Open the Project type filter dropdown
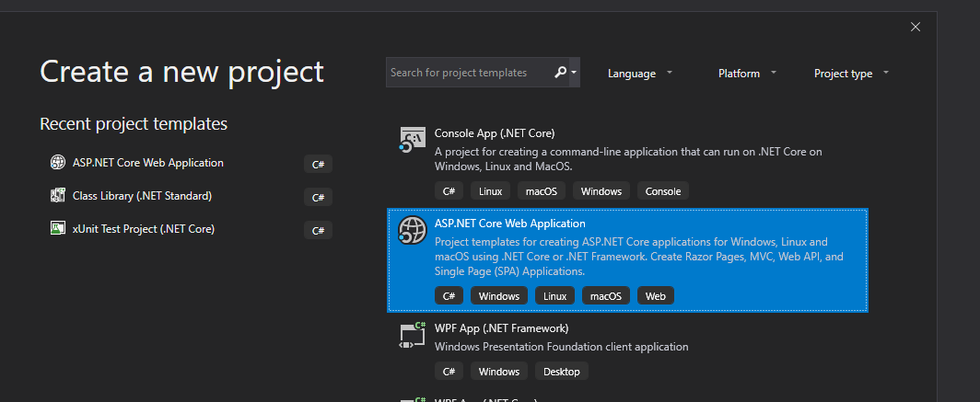The width and height of the screenshot is (980, 402). click(851, 73)
